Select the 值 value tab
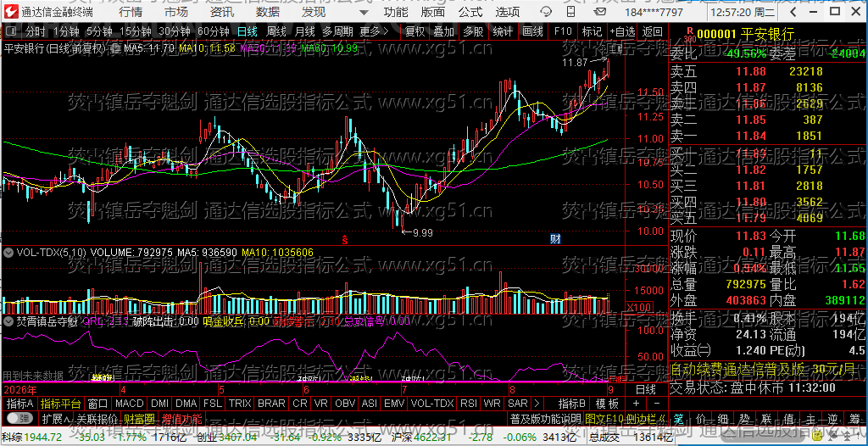The image size is (868, 446). 789,418
